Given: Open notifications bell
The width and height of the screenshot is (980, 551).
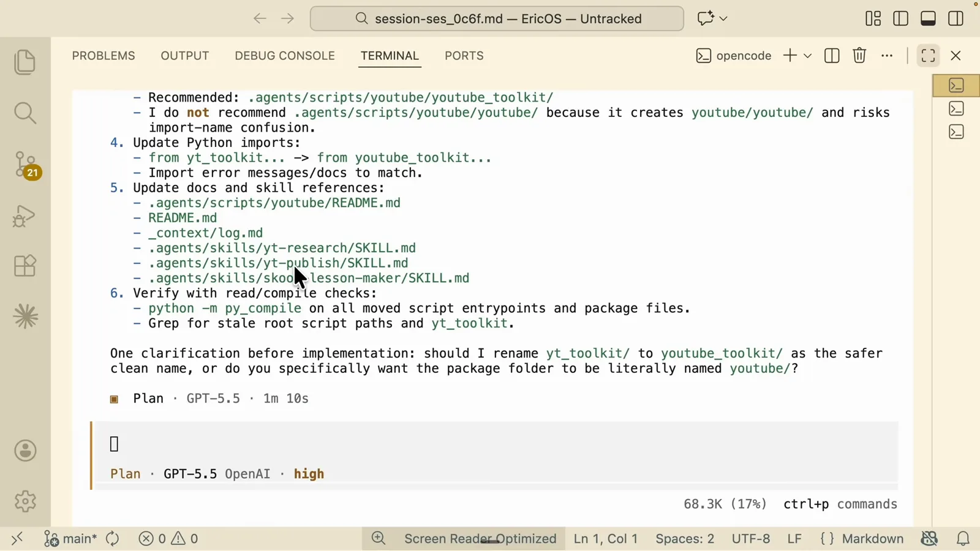Looking at the screenshot, I should click(x=963, y=539).
